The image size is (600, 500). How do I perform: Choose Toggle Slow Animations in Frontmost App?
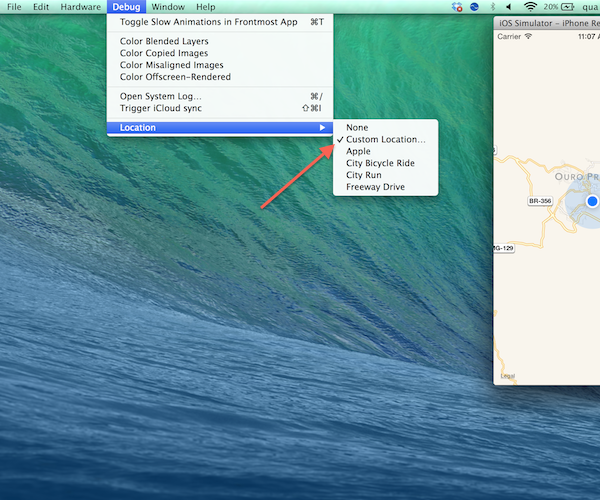[220, 22]
